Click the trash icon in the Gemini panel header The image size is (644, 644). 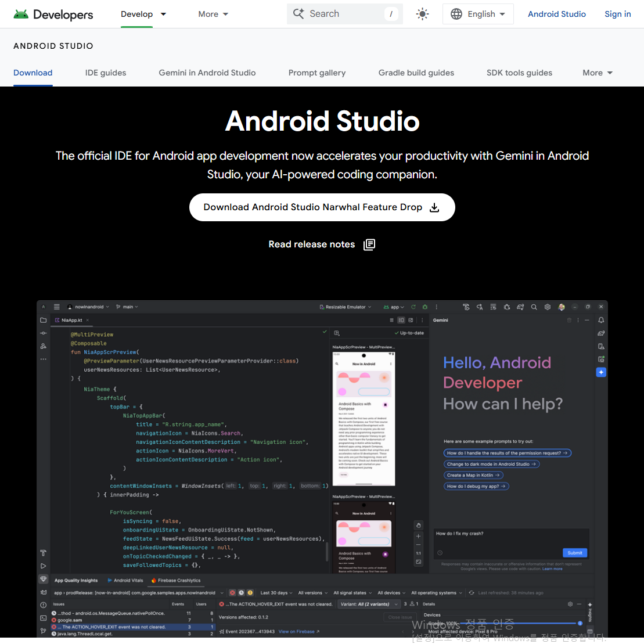(x=569, y=320)
